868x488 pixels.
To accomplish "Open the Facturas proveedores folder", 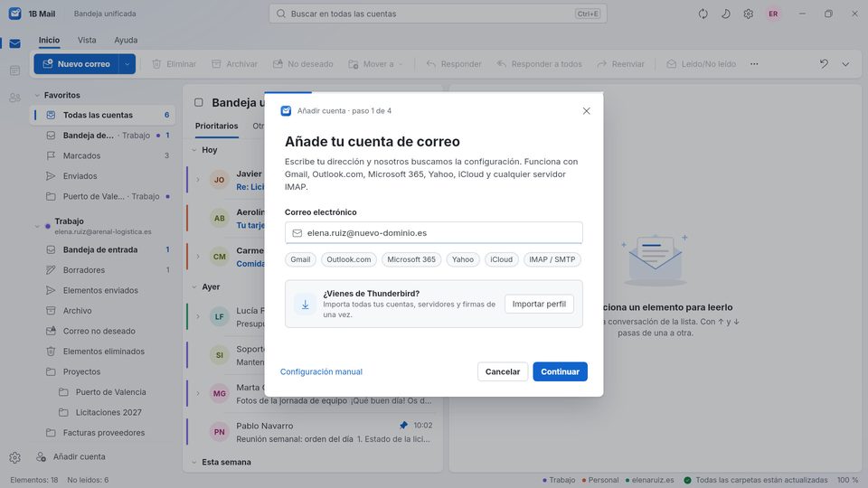I will click(103, 433).
